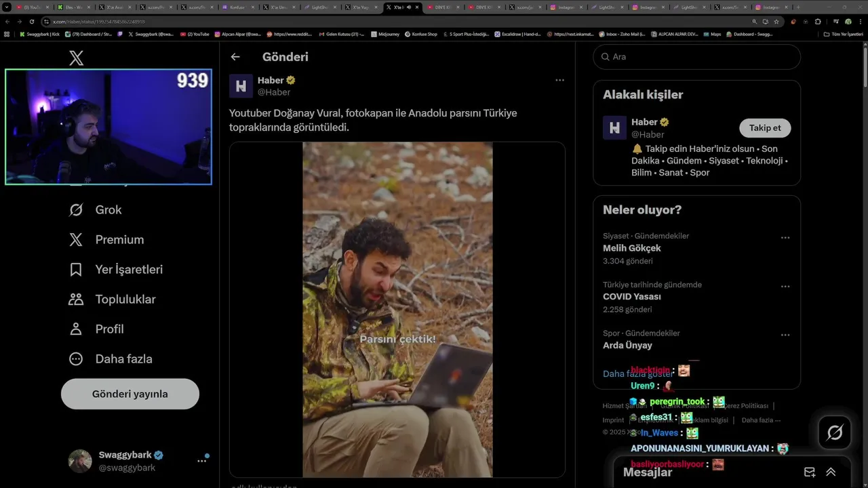Viewport: 868px width, 488px height.
Task: Open the Arda Ünyay trend
Action: point(627,345)
